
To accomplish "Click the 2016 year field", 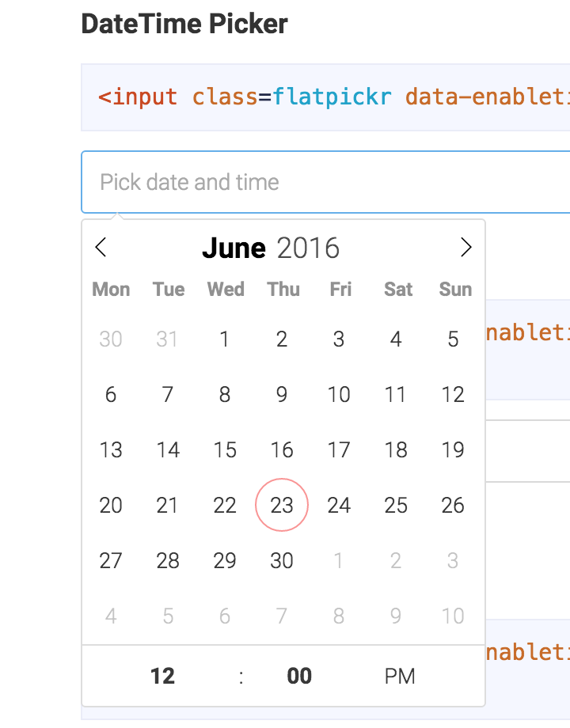I will point(308,248).
